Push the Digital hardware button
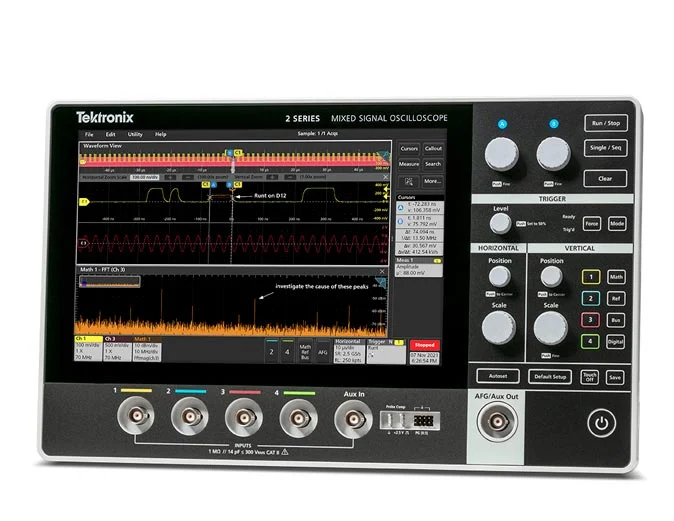 point(615,342)
